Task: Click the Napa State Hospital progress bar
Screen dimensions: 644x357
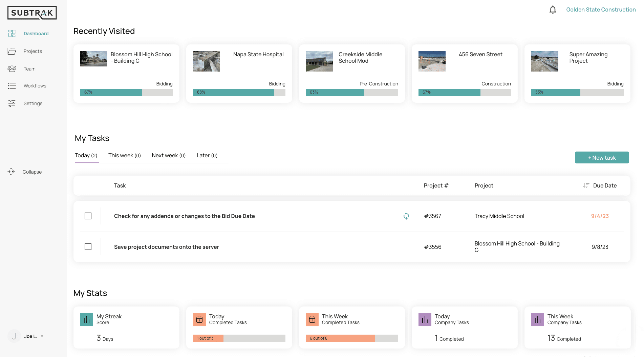Action: click(239, 92)
